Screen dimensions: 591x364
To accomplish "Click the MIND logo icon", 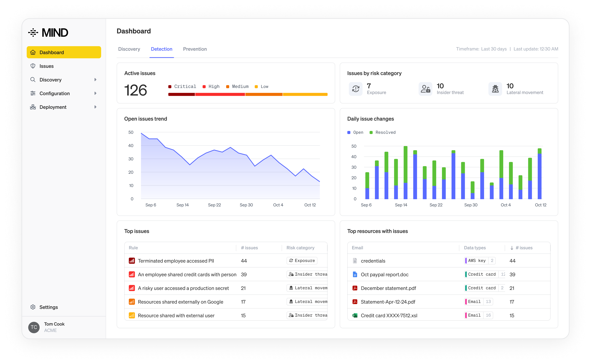I will 33,32.
